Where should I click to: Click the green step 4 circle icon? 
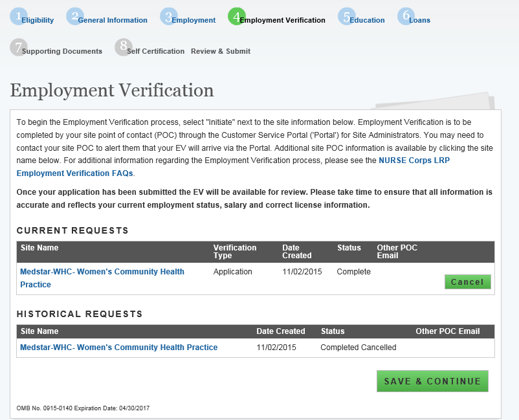tap(236, 16)
